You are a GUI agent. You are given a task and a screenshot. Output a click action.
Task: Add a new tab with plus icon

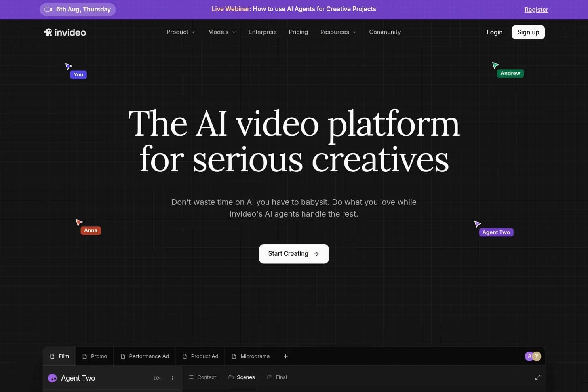(285, 356)
